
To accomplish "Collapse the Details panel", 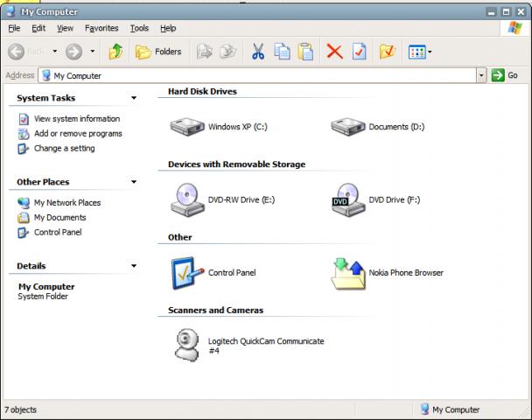I will (x=134, y=266).
